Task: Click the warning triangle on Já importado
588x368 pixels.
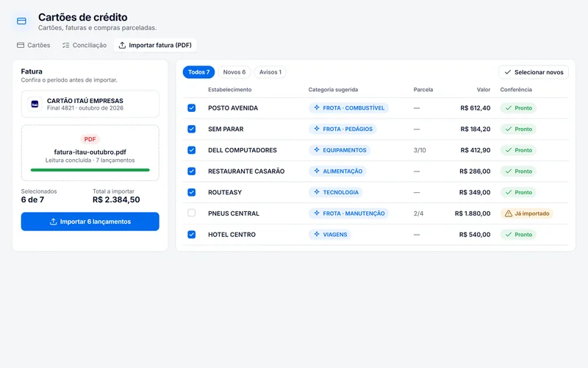Action: coord(509,213)
